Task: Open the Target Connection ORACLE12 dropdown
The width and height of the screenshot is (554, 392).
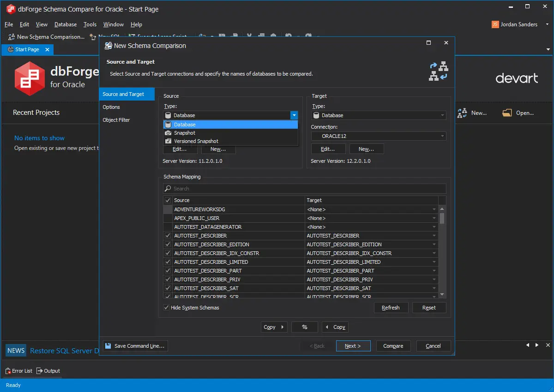Action: [379, 136]
